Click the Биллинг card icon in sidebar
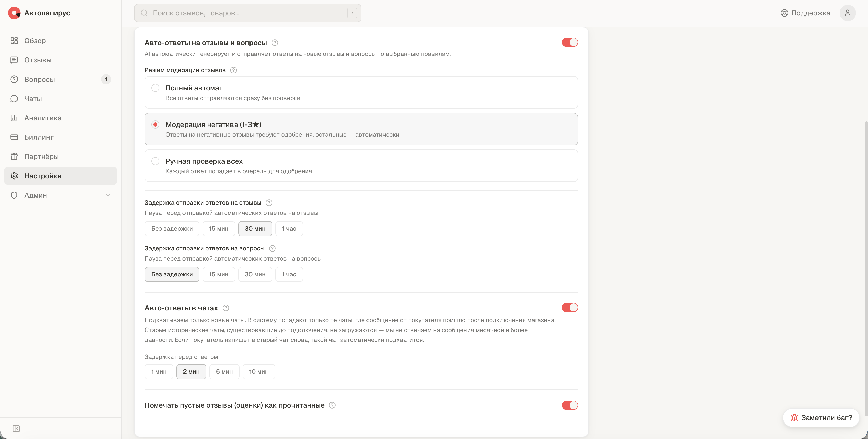This screenshot has width=868, height=439. (14, 137)
